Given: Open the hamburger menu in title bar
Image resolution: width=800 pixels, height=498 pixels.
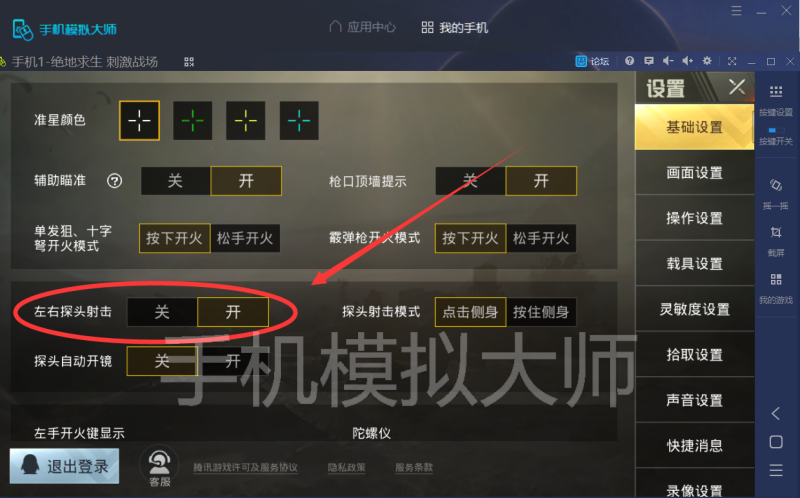Looking at the screenshot, I should [x=736, y=11].
